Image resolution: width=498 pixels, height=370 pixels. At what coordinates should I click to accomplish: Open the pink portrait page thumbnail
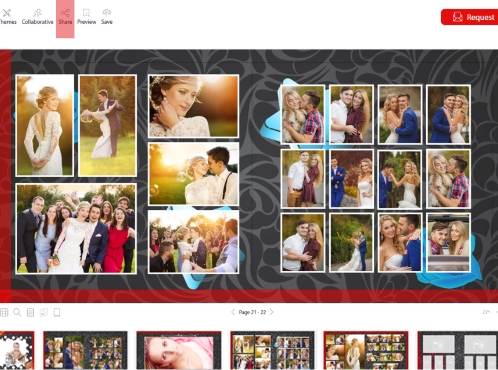(179, 350)
